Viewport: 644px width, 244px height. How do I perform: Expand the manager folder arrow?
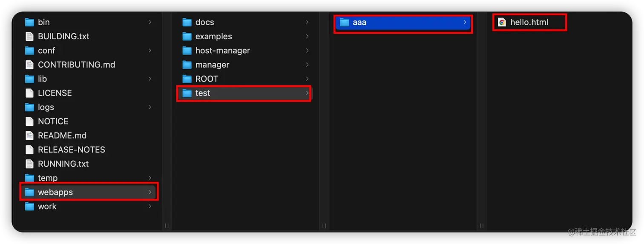[307, 65]
